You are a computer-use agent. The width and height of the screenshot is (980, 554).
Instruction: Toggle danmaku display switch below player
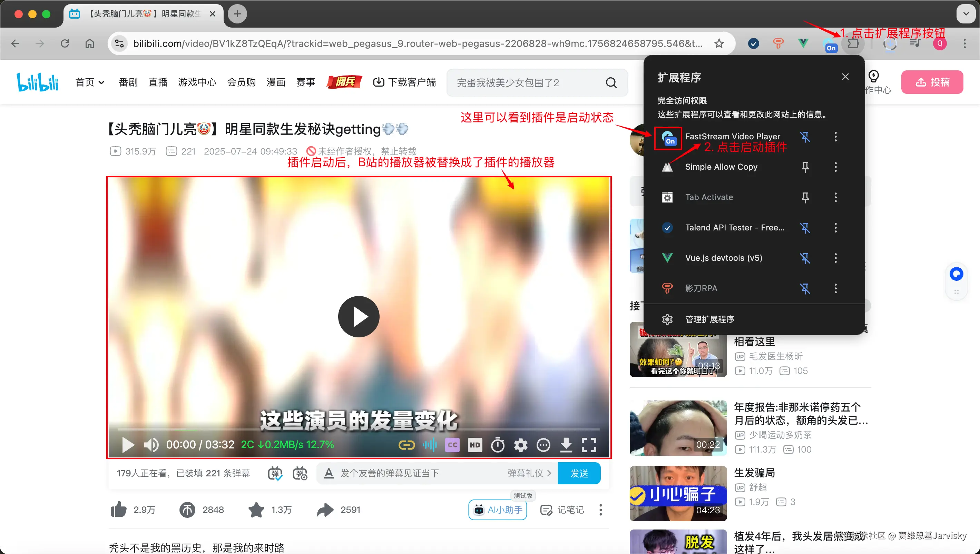point(275,473)
